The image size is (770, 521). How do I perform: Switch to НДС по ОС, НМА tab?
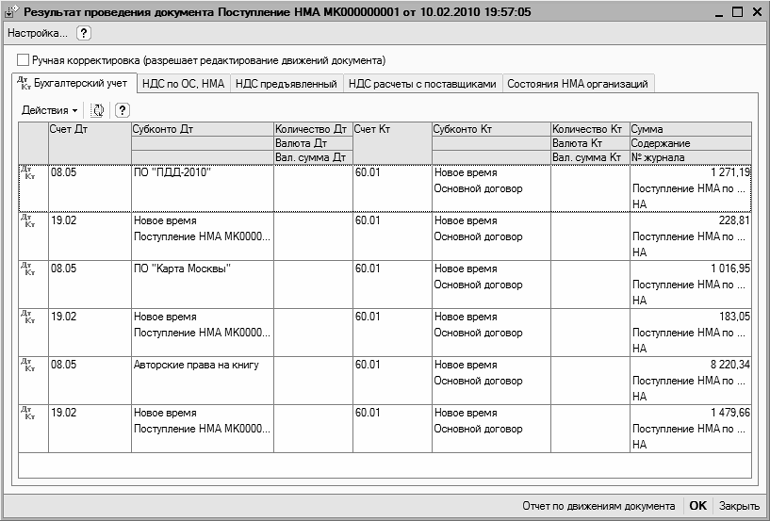point(183,84)
